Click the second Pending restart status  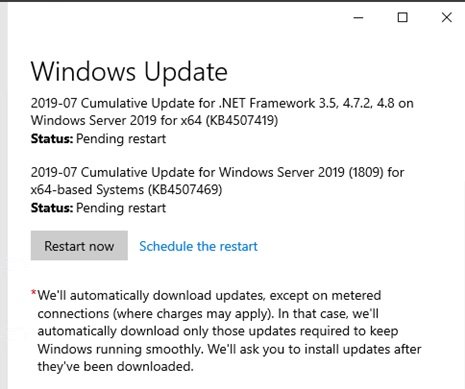(x=121, y=208)
